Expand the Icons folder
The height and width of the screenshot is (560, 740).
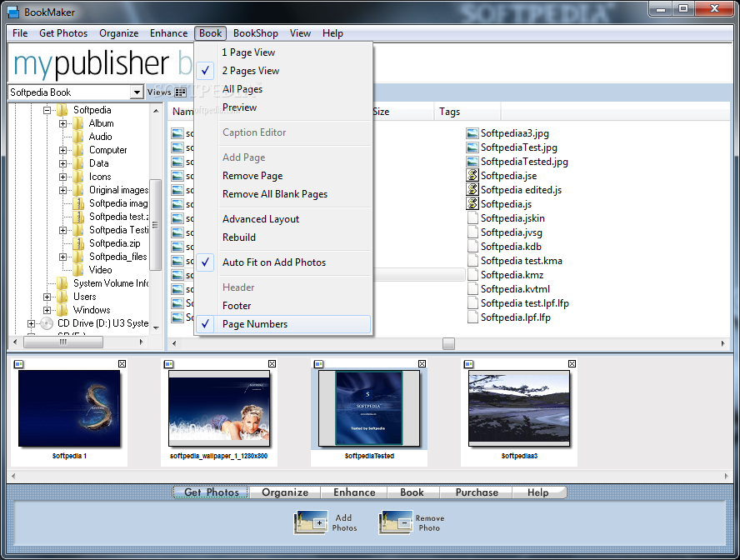coord(62,177)
